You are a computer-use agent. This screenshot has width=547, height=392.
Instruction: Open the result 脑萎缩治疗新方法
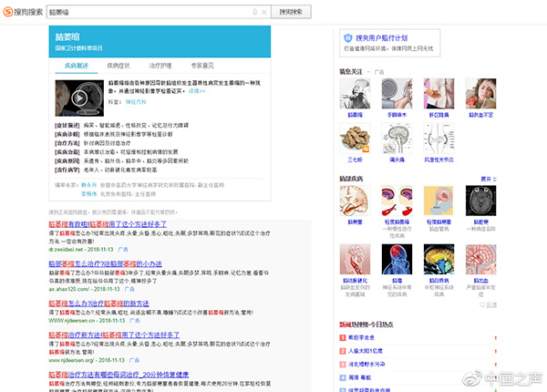[114, 335]
